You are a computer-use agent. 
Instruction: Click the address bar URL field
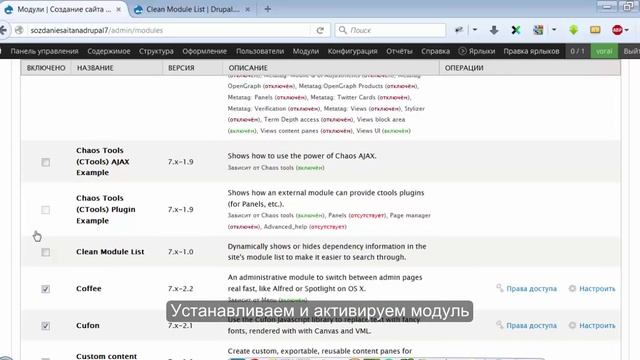click(x=169, y=30)
